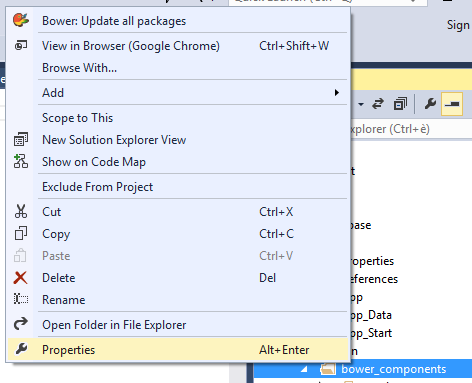
Task: Select the bower_components folder item
Action: 393,369
